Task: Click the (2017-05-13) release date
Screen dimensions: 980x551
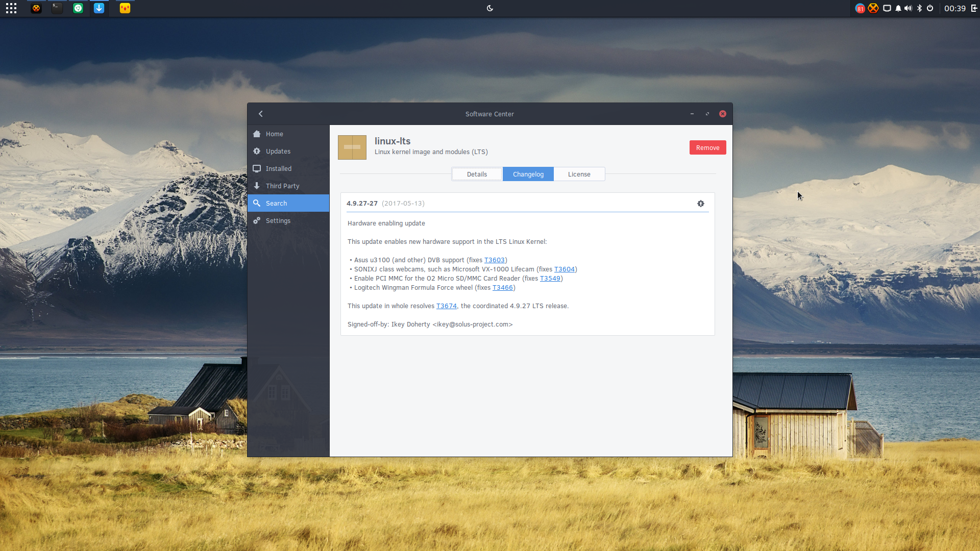Action: pyautogui.click(x=403, y=204)
